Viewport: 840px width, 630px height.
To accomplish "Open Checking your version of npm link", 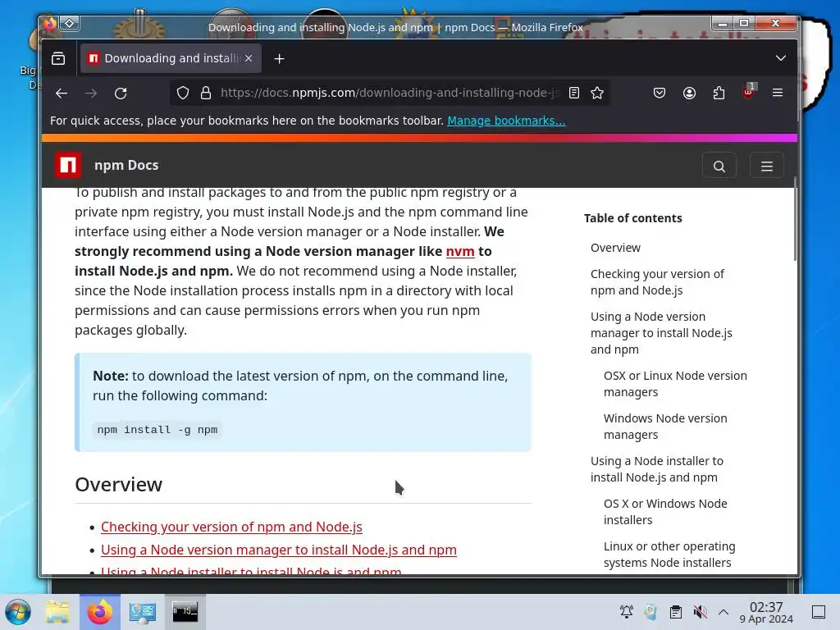I will point(231,527).
